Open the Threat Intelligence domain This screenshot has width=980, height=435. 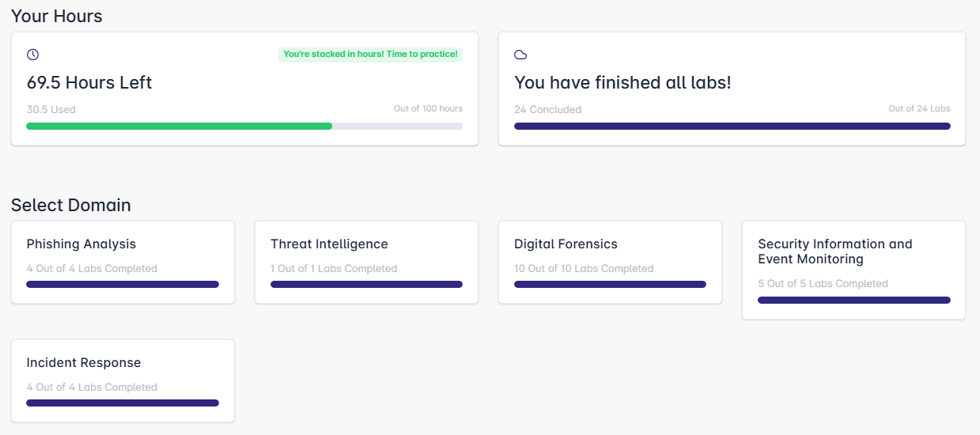coord(329,244)
